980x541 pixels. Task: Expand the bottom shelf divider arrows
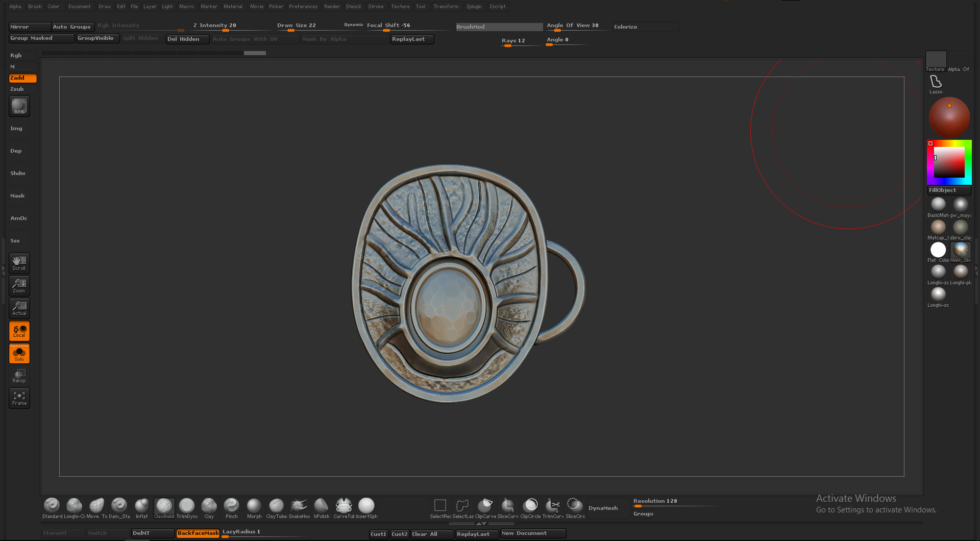coord(481,524)
